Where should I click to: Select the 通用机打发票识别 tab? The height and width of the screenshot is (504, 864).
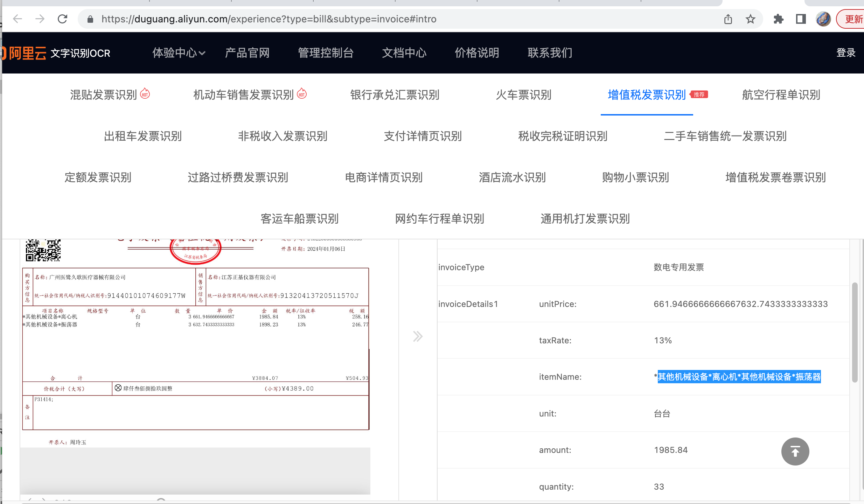585,219
